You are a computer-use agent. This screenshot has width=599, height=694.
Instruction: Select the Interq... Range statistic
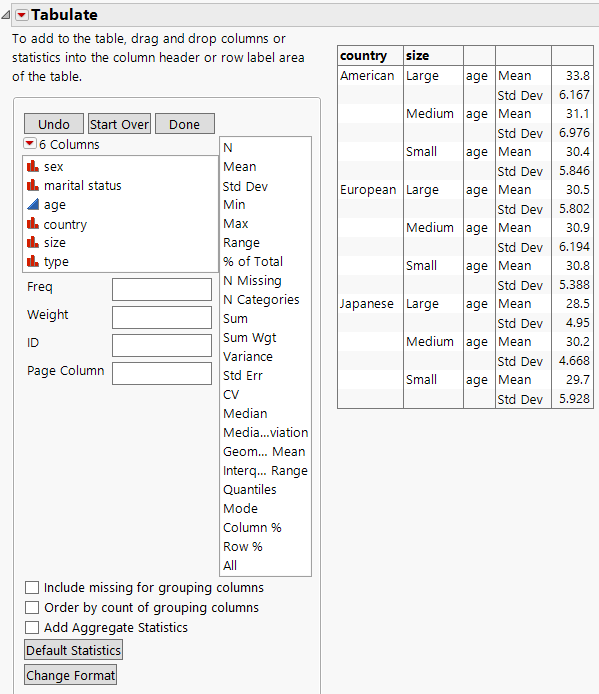coord(265,470)
